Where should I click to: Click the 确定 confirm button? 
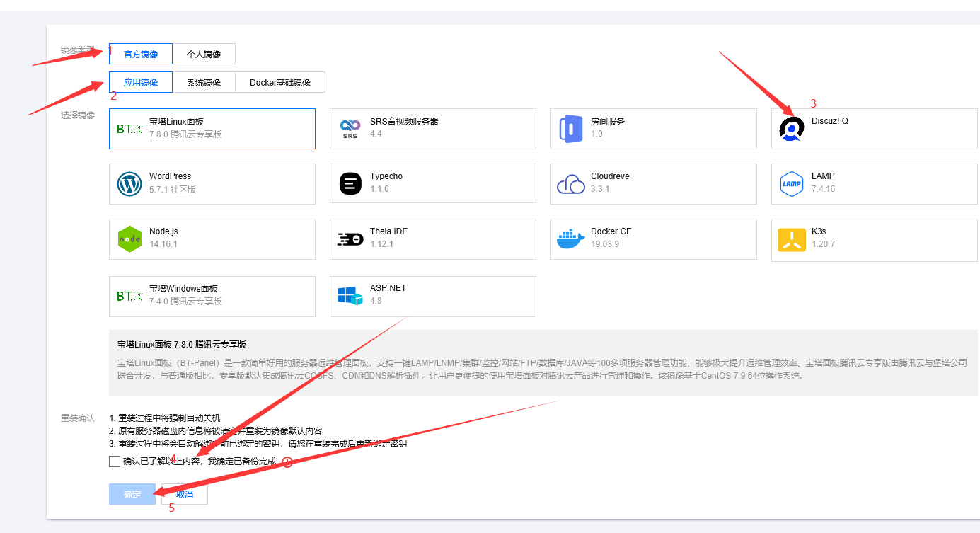(x=132, y=494)
